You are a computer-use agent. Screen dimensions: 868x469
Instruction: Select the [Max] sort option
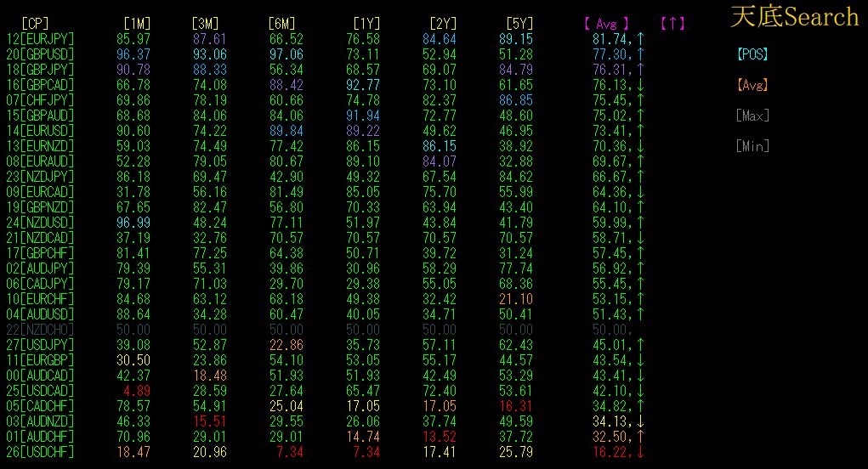752,116
